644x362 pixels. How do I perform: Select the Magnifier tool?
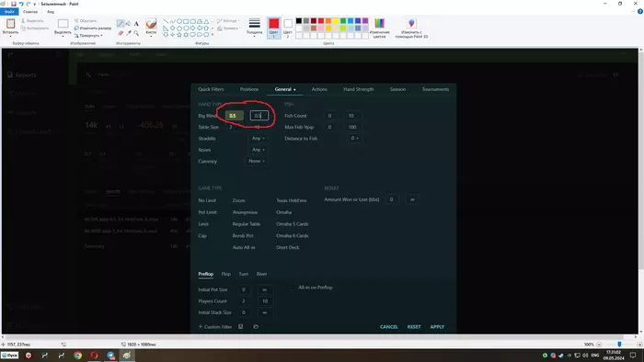coord(136,33)
